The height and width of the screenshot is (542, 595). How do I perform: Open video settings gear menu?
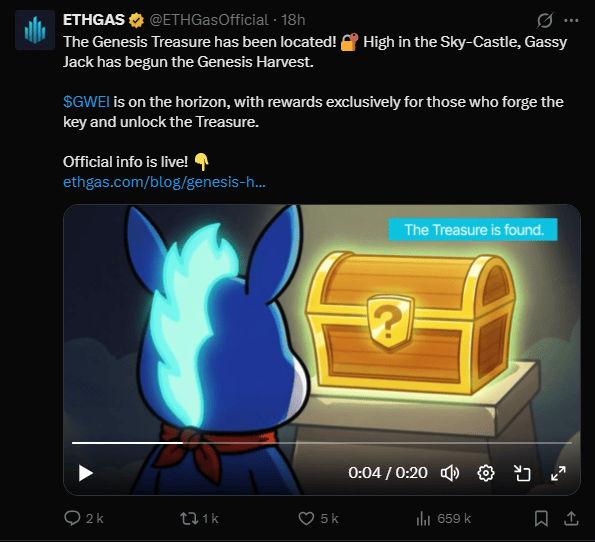tap(486, 473)
